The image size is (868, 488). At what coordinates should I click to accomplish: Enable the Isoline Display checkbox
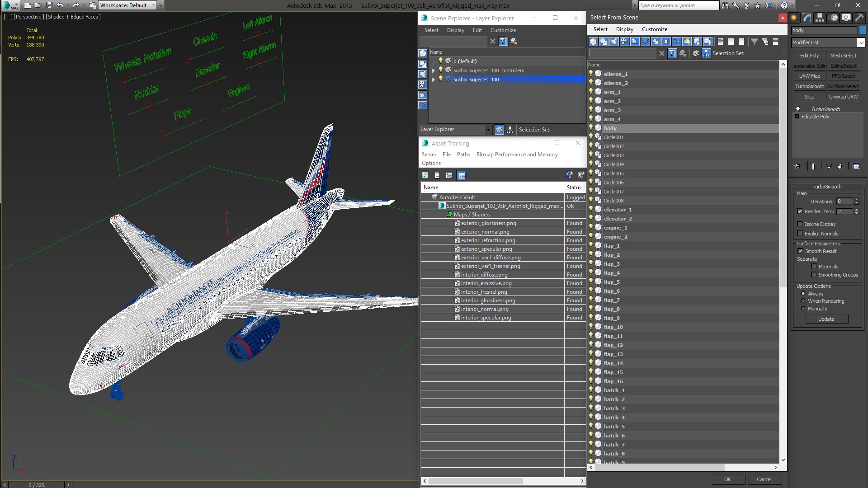point(800,224)
